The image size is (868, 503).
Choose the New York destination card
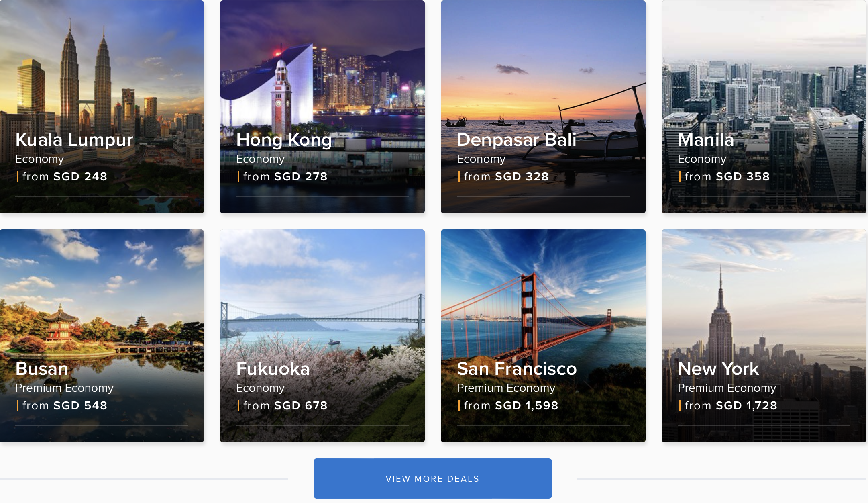pos(764,336)
